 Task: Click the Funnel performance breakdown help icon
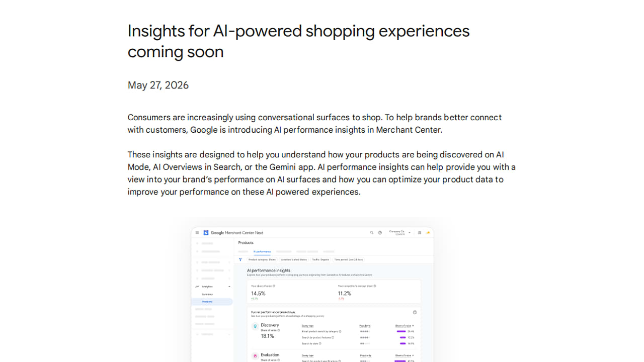(415, 312)
